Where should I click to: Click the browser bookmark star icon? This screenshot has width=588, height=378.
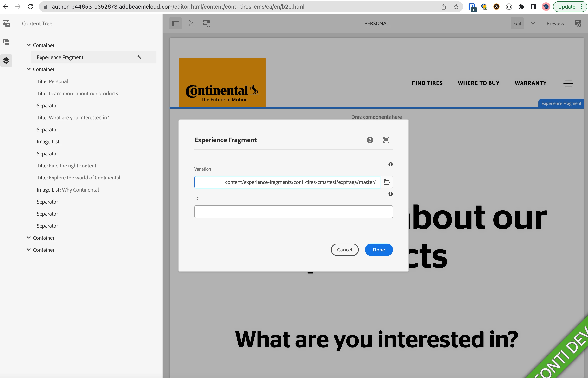[456, 7]
